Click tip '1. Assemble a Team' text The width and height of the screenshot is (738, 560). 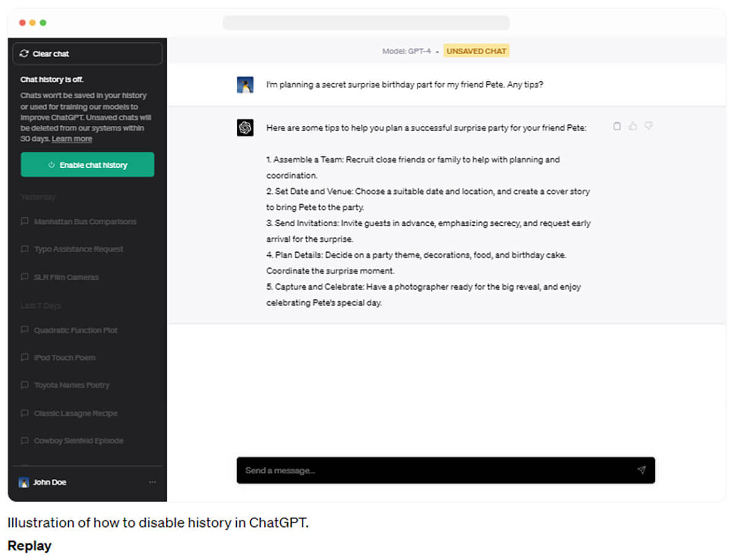pyautogui.click(x=413, y=167)
